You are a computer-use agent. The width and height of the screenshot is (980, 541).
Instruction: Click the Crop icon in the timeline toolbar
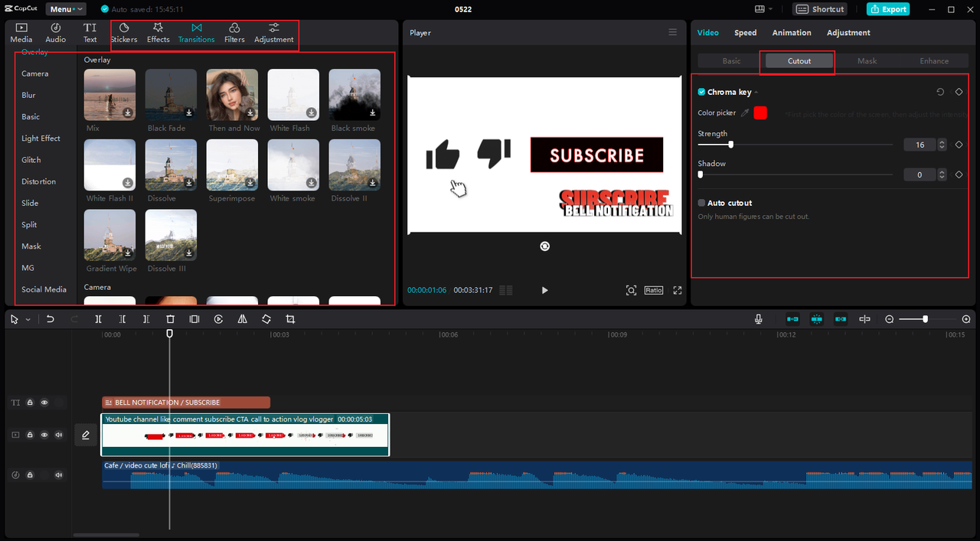[x=290, y=319]
